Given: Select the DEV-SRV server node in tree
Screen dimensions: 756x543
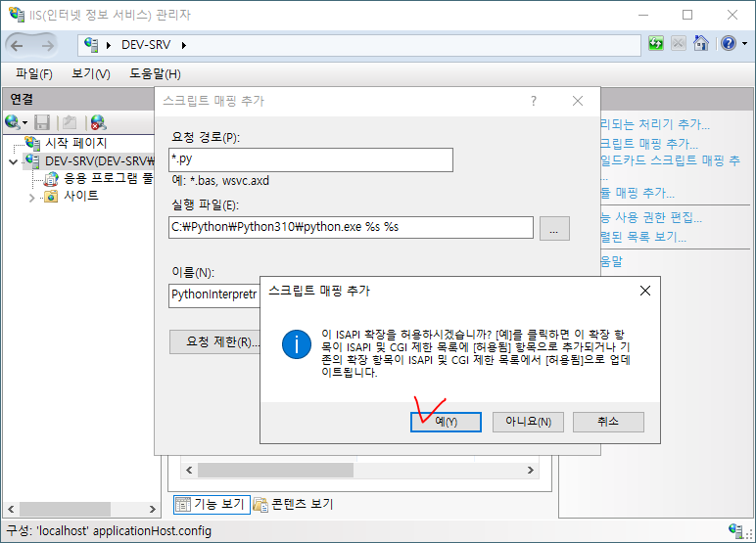Looking at the screenshot, I should 99,160.
